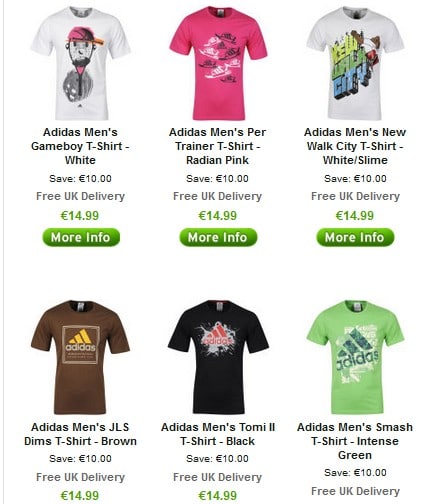Open the New Walk City T-Shirt image

pyautogui.click(x=355, y=63)
